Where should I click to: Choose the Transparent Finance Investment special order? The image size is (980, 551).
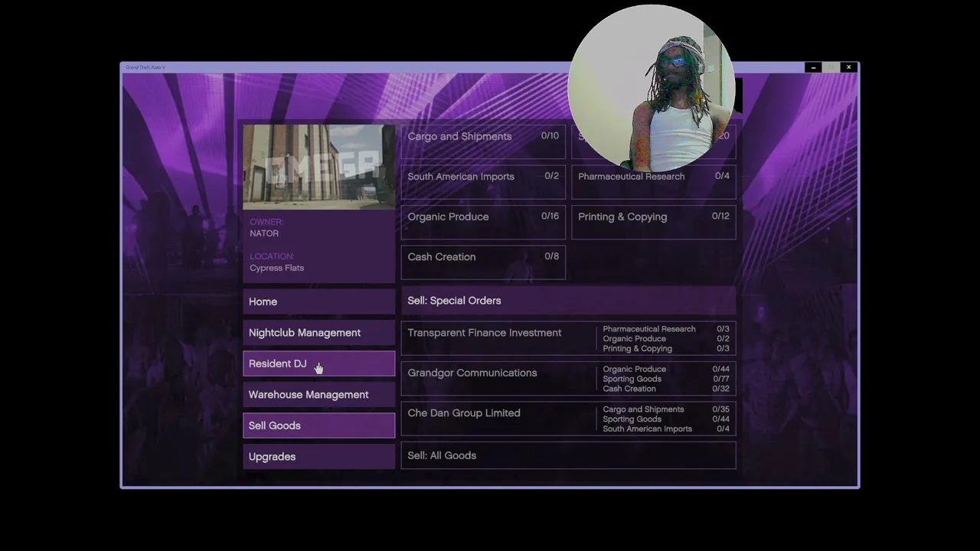(568, 338)
